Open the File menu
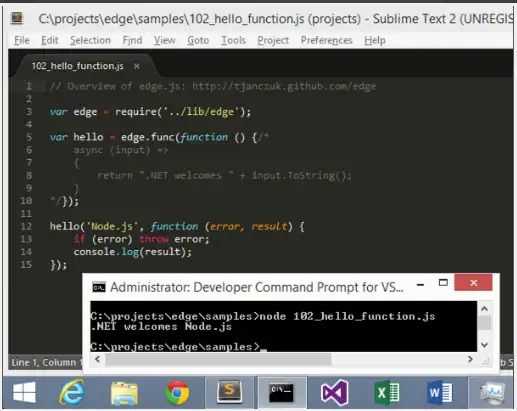The image size is (517, 411). click(x=22, y=40)
